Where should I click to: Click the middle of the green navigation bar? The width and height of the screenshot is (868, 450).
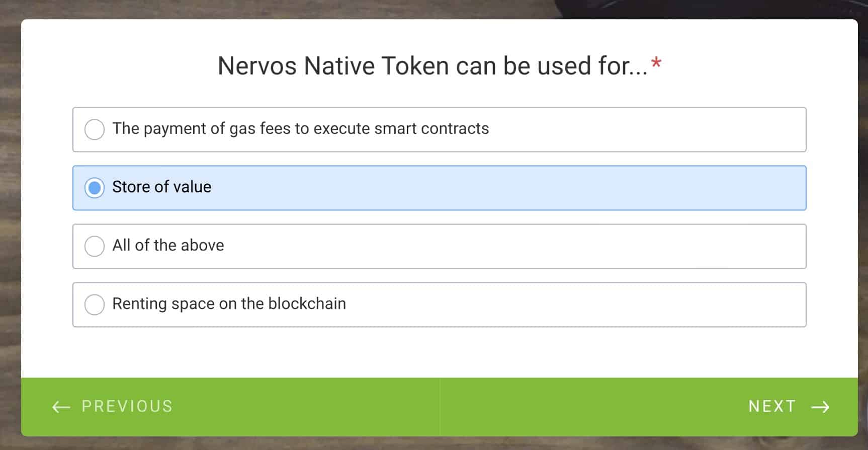(440, 407)
